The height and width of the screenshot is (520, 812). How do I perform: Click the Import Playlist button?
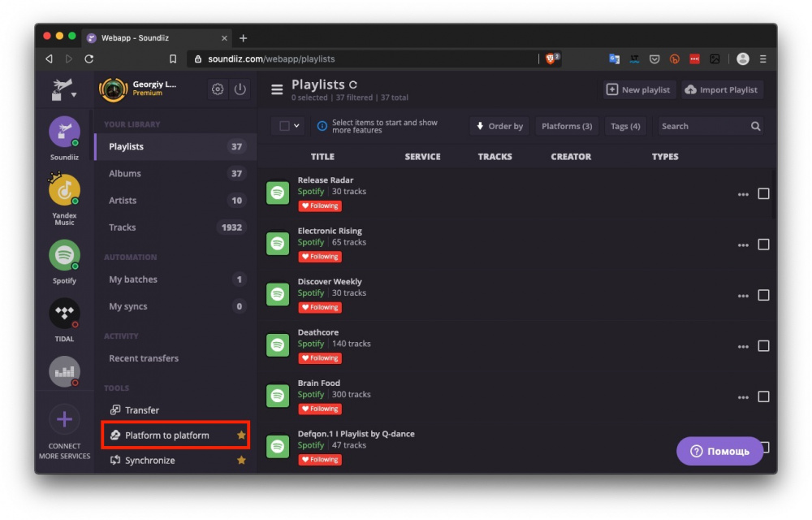tap(721, 89)
